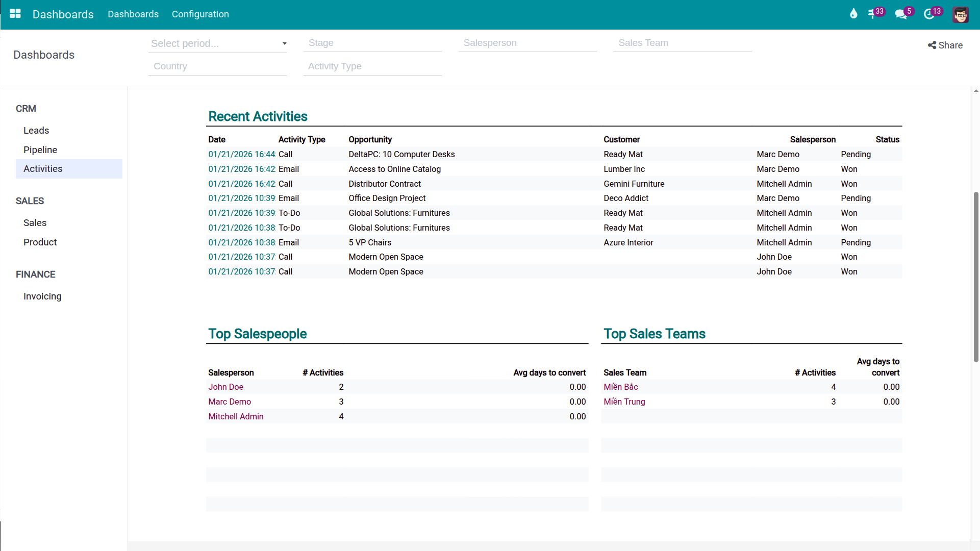This screenshot has width=980, height=551.
Task: Open the Stage filter field
Action: coord(372,43)
